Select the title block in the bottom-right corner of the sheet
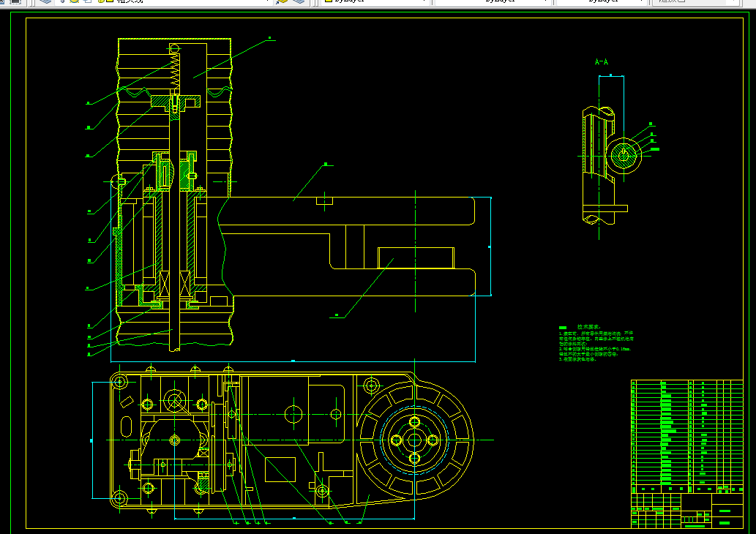The height and width of the screenshot is (534, 756). pyautogui.click(x=687, y=511)
